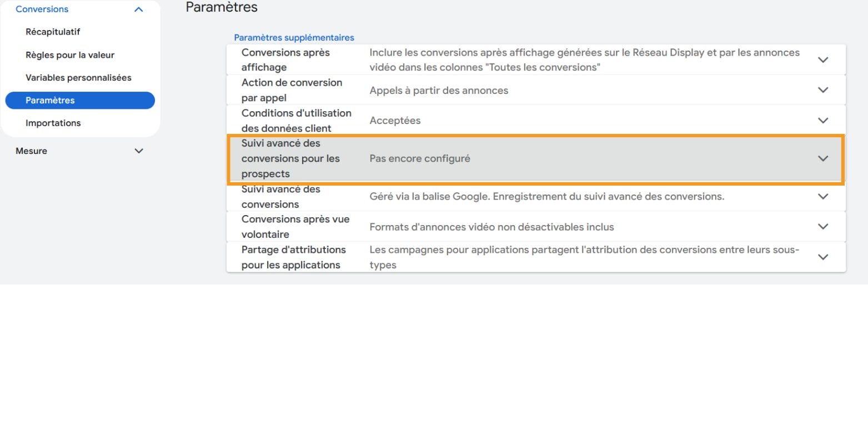Select Variables personnalisées menu item
868x434 pixels.
78,78
